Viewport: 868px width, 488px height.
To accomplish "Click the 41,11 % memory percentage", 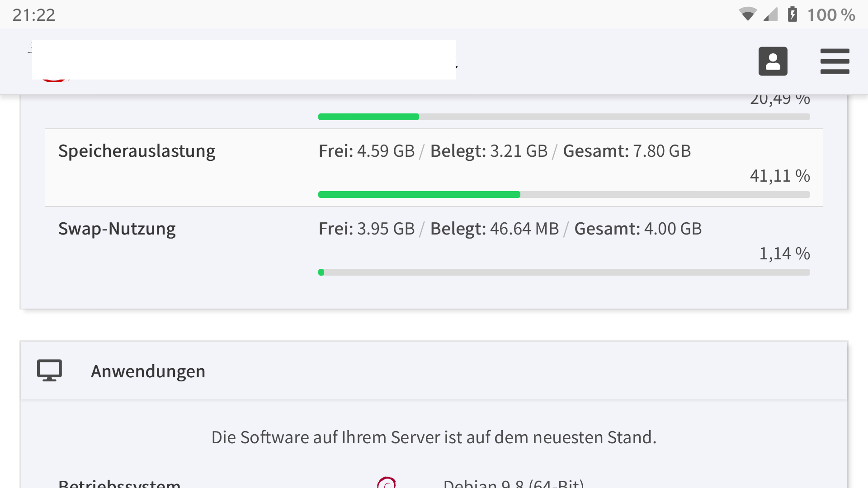I will coord(779,176).
